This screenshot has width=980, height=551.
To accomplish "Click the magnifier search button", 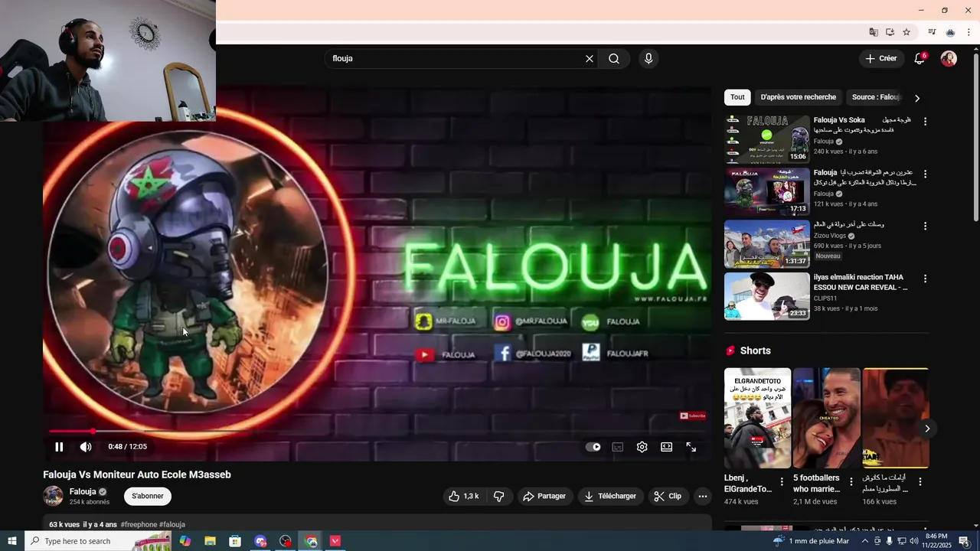I will (614, 59).
